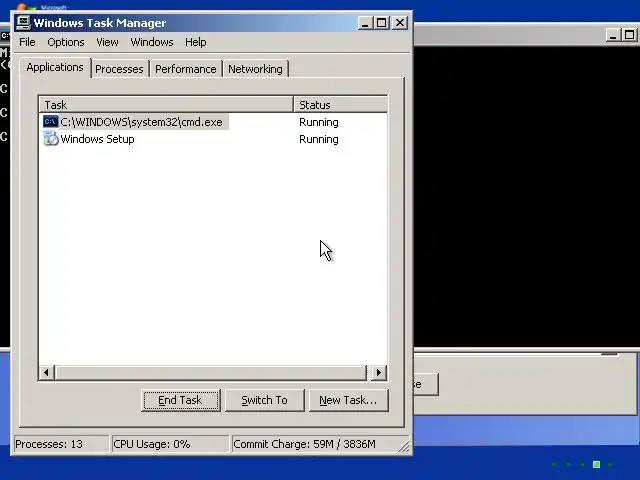Click the right arrow of horizontal scrollbar
Image resolution: width=640 pixels, height=480 pixels.
click(378, 372)
